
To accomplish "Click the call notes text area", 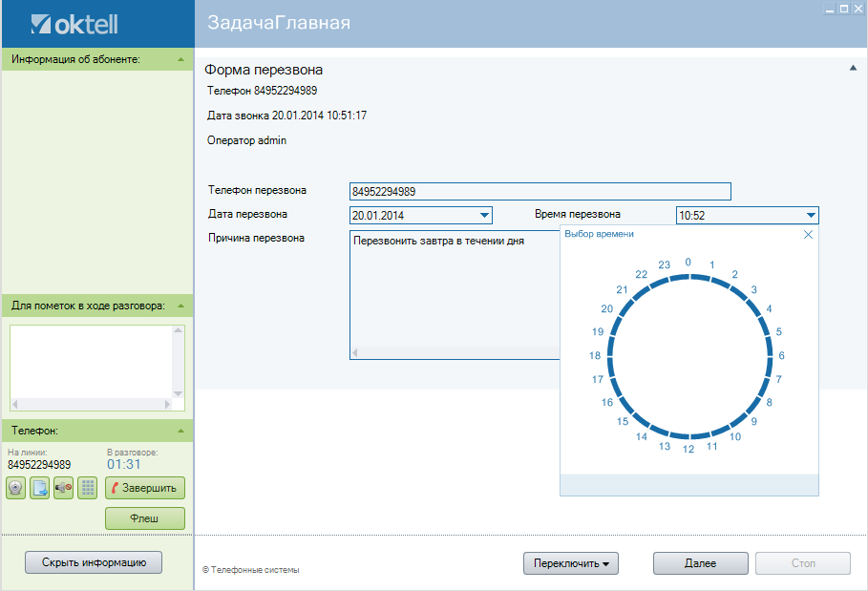I will (91, 361).
